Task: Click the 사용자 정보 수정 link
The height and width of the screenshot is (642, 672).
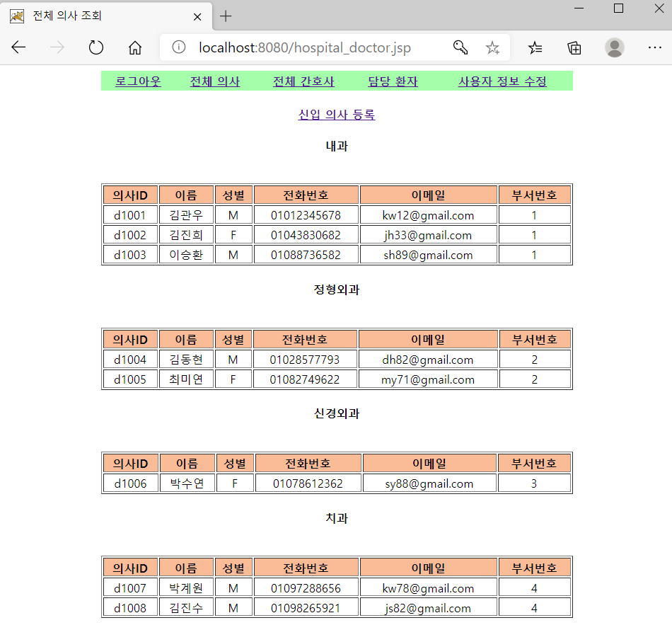Action: point(502,81)
